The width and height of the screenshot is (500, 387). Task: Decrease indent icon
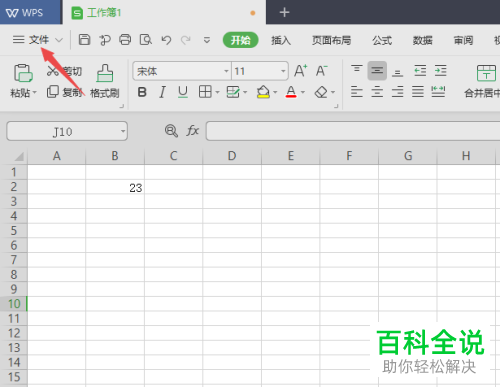(420, 71)
